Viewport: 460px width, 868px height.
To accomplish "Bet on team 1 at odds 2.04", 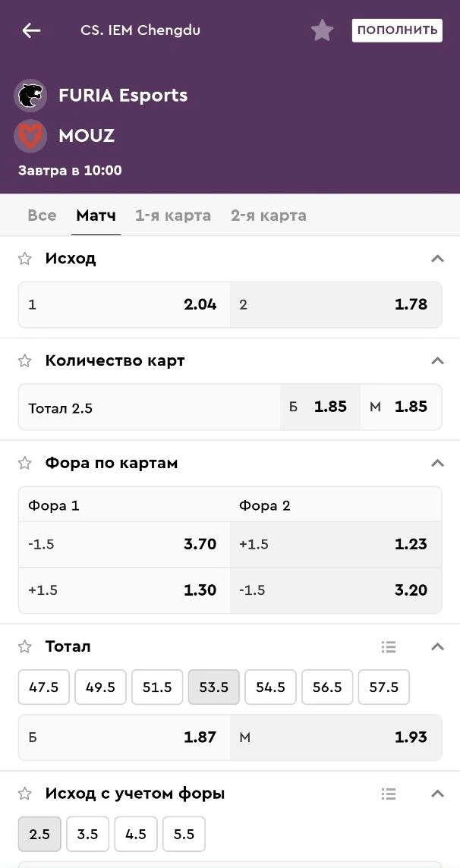I will coord(124,305).
